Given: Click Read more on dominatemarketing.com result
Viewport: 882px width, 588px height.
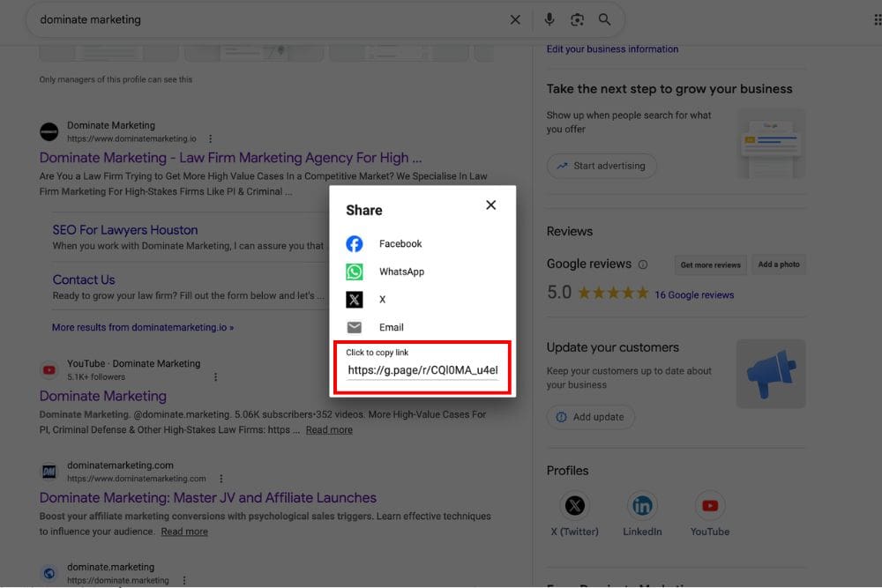Looking at the screenshot, I should [184, 532].
